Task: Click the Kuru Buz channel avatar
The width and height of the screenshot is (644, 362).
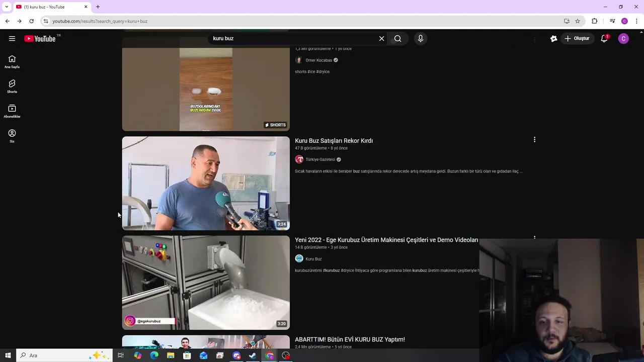Action: 299,258
